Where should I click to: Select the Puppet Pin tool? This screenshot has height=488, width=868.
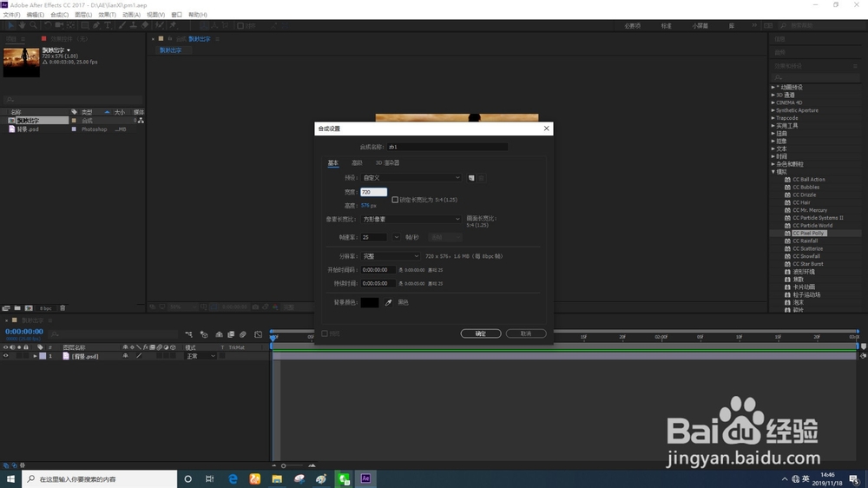coord(174,25)
